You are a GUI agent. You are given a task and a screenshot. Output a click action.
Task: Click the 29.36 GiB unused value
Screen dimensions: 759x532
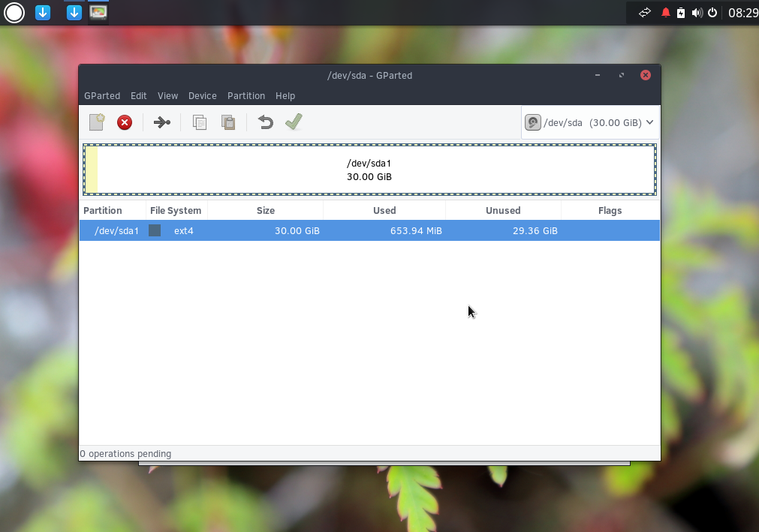[535, 230]
